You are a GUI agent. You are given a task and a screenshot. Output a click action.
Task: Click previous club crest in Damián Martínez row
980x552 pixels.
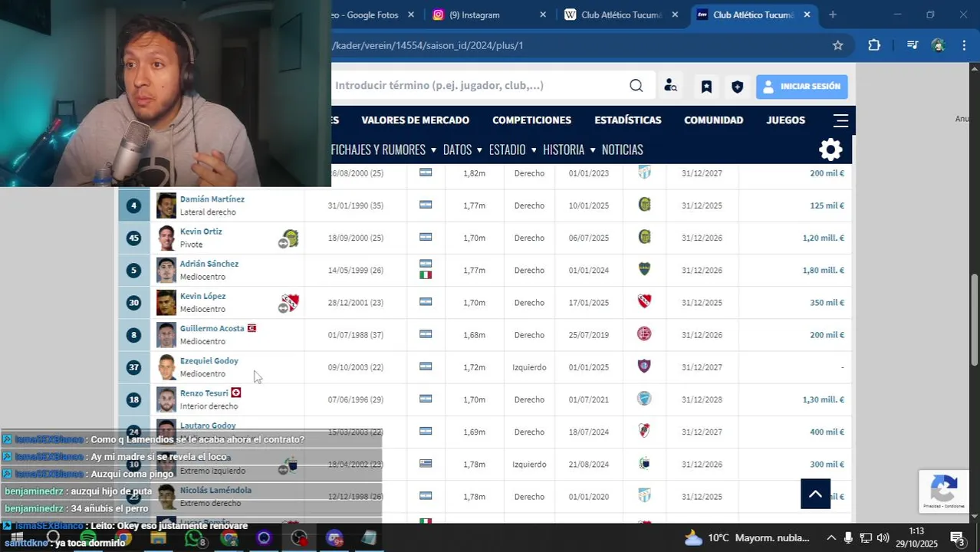645,205
